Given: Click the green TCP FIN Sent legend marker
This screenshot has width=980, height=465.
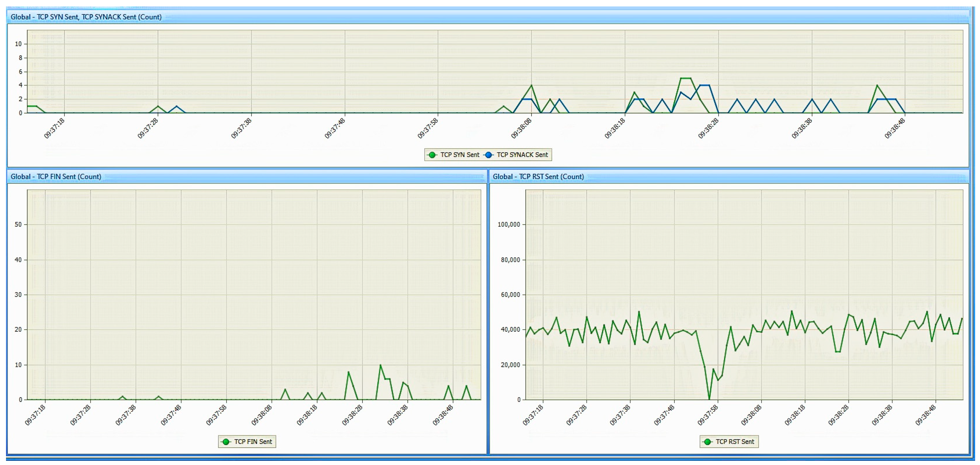Looking at the screenshot, I should click(226, 441).
